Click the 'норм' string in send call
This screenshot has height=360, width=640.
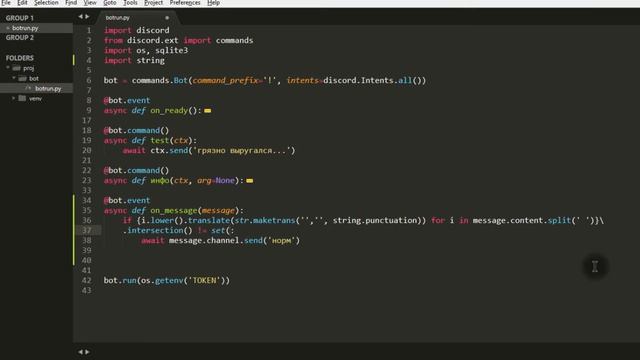coord(282,240)
